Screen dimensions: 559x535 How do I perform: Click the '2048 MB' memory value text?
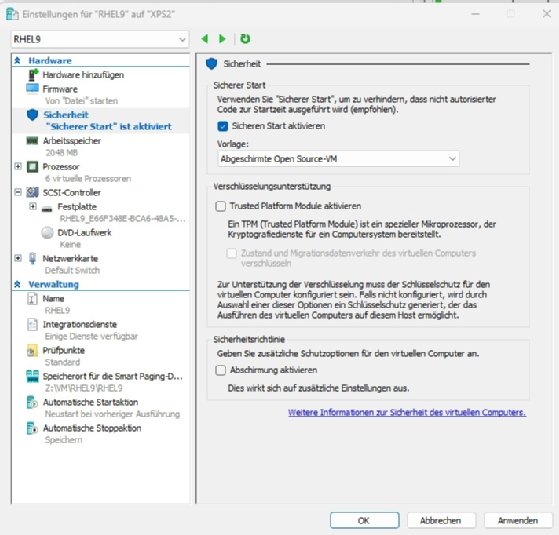coord(61,153)
